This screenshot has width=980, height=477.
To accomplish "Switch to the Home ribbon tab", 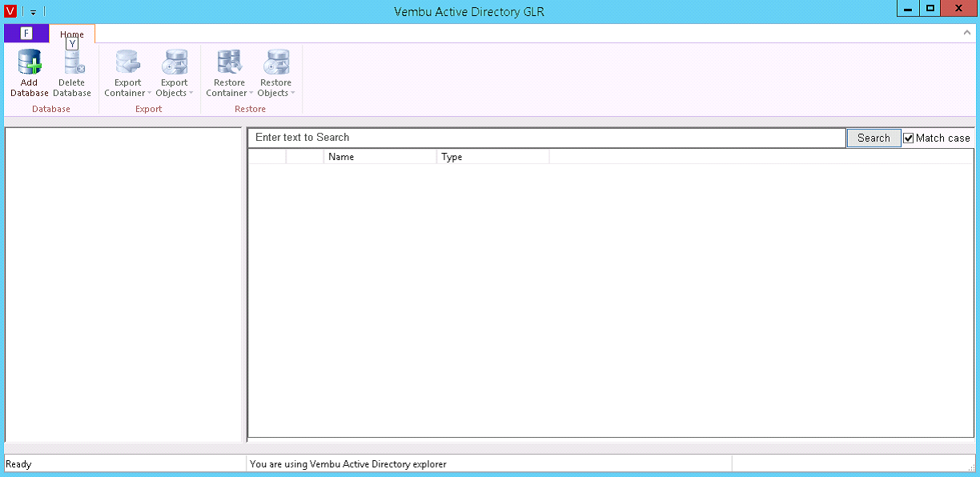I will click(x=72, y=34).
